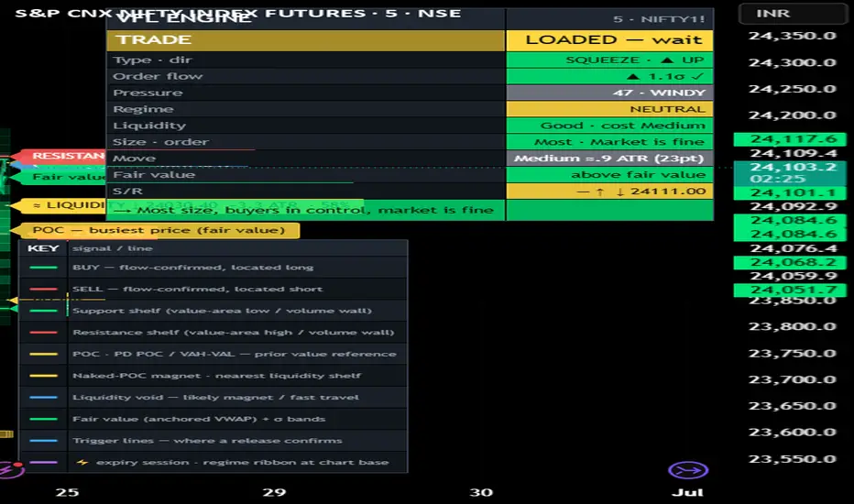Click the 'Support shelf' key row text

(x=222, y=311)
